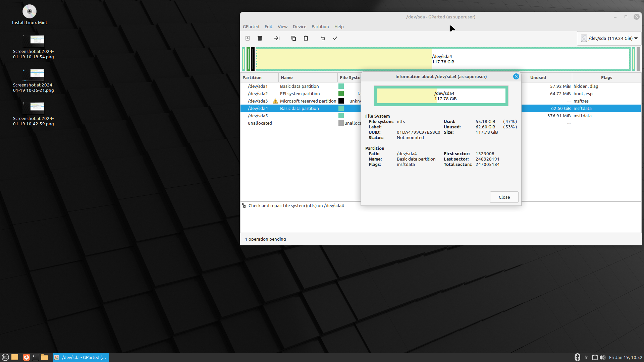Open the View menu
The image size is (644, 362).
click(x=282, y=26)
